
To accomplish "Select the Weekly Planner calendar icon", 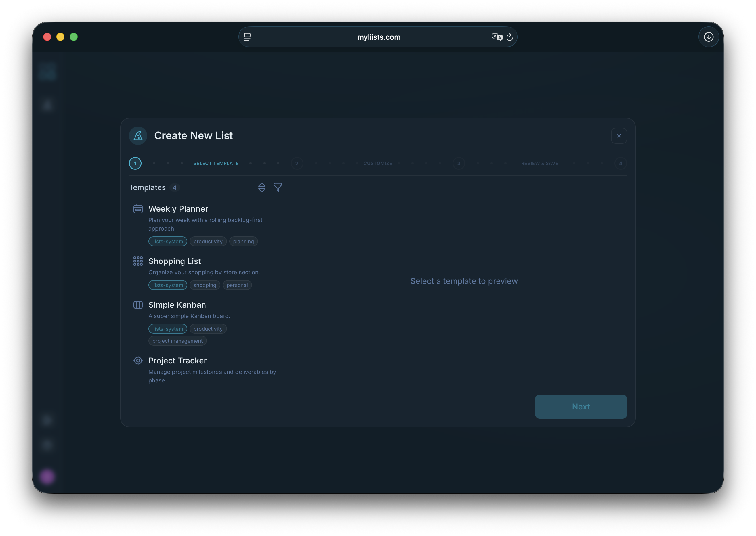I will 138,208.
